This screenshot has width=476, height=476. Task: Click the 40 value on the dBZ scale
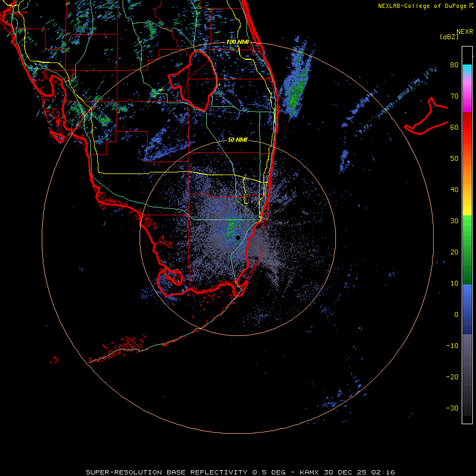pyautogui.click(x=454, y=190)
